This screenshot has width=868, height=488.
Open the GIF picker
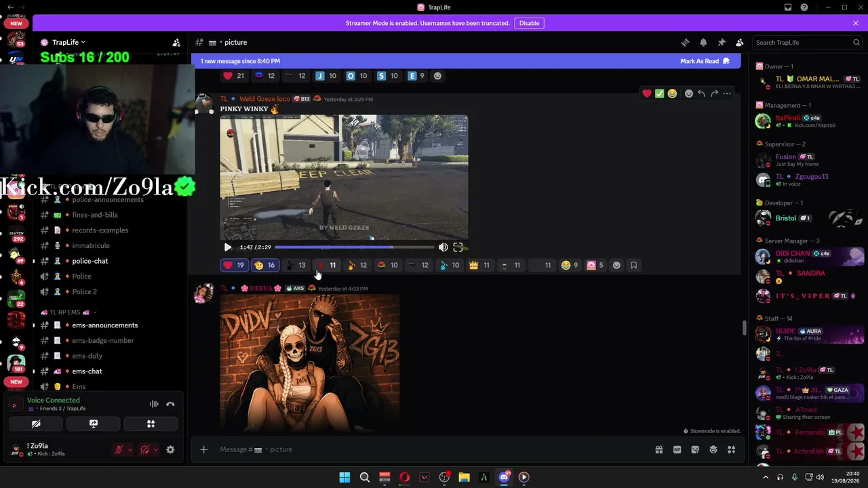coord(677,449)
